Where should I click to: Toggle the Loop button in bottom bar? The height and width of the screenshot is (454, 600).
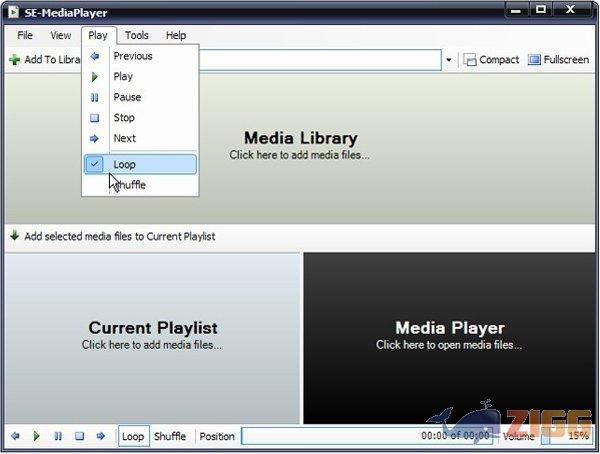coord(133,436)
